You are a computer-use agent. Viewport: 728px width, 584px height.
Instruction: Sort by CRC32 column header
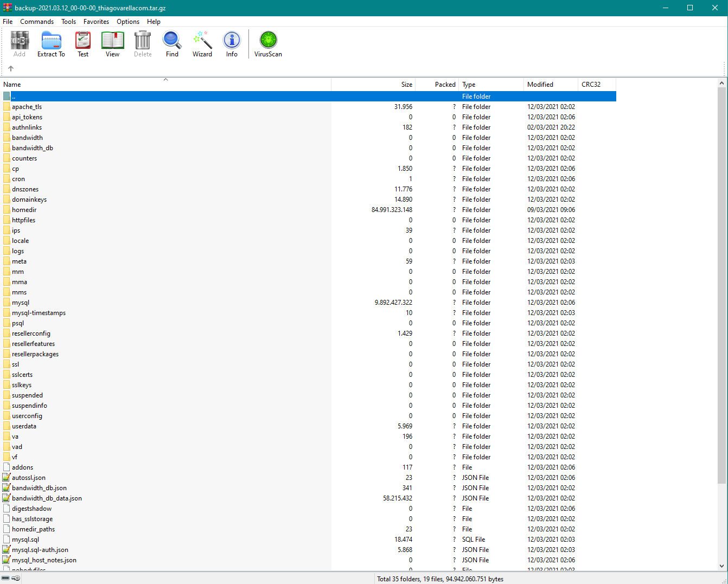[x=597, y=85]
